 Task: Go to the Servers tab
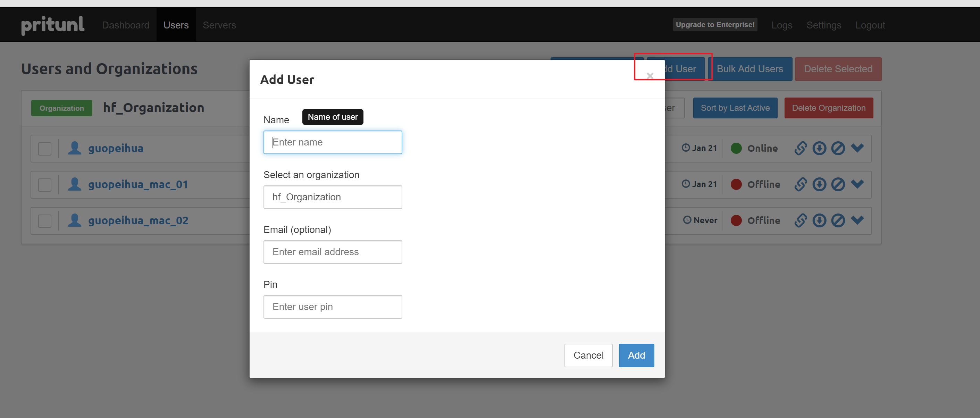(219, 25)
